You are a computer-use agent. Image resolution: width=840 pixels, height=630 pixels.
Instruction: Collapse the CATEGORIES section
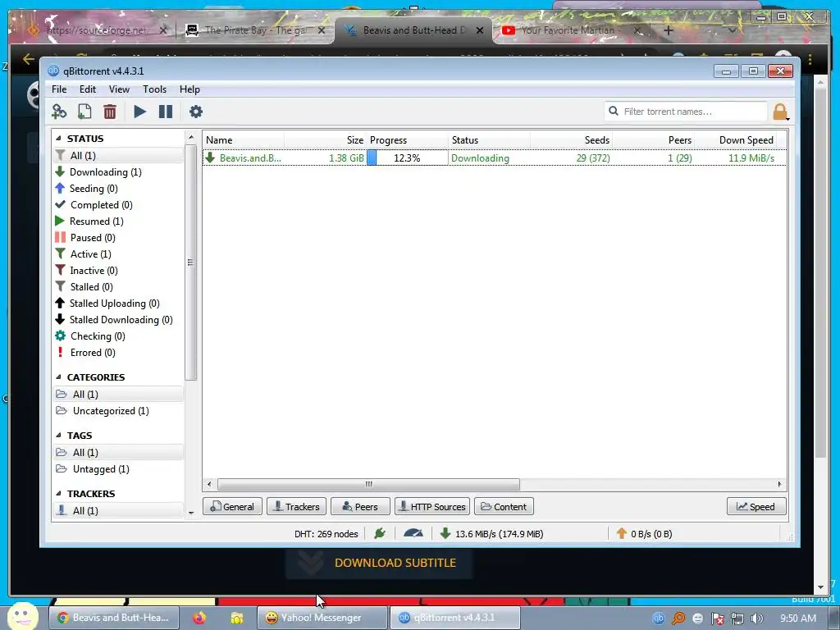[x=58, y=377]
